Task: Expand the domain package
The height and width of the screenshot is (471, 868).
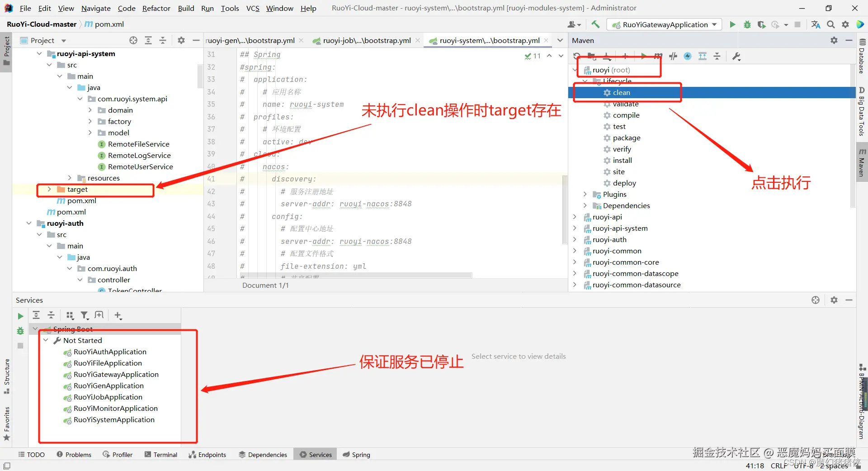Action: pyautogui.click(x=90, y=110)
